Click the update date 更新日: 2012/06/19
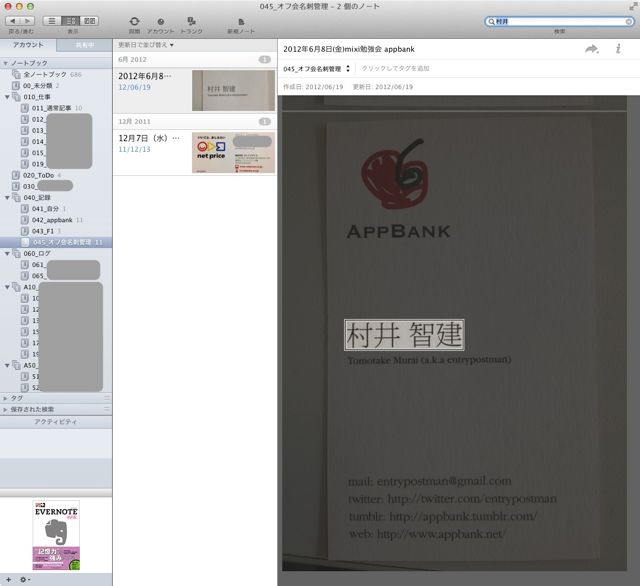The image size is (640, 586). point(382,87)
